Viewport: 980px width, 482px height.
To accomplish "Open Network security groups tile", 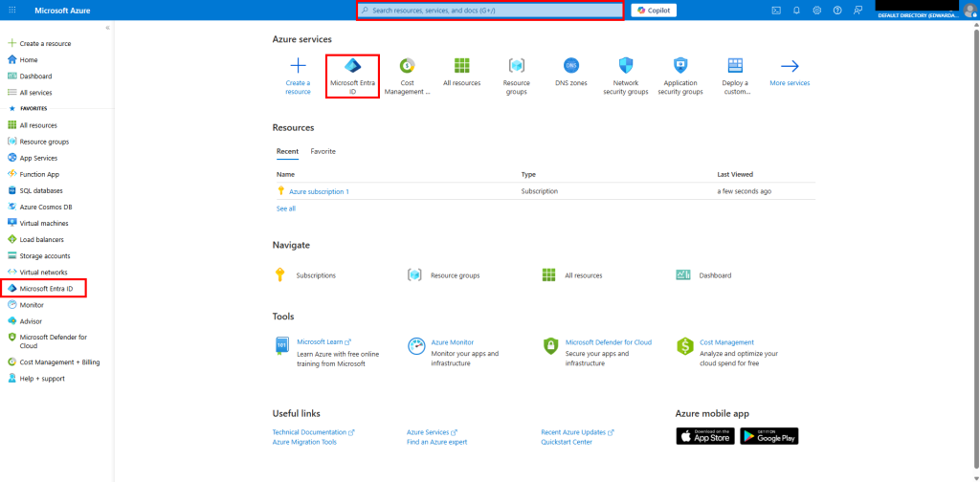I will click(626, 77).
